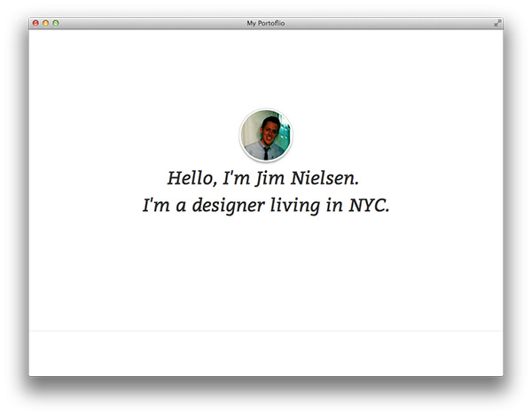
Task: Close the My Portoflio window
Action: [35, 23]
